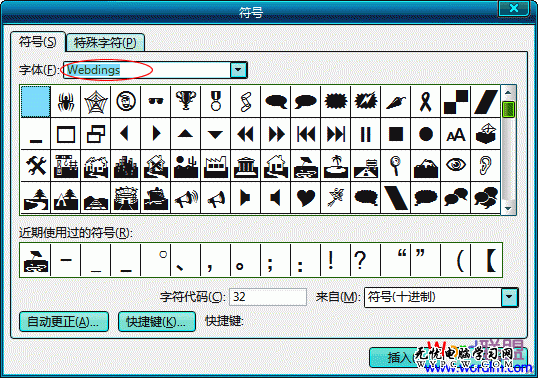The image size is (538, 378).
Task: Select the eye symbol
Action: pyautogui.click(x=456, y=166)
